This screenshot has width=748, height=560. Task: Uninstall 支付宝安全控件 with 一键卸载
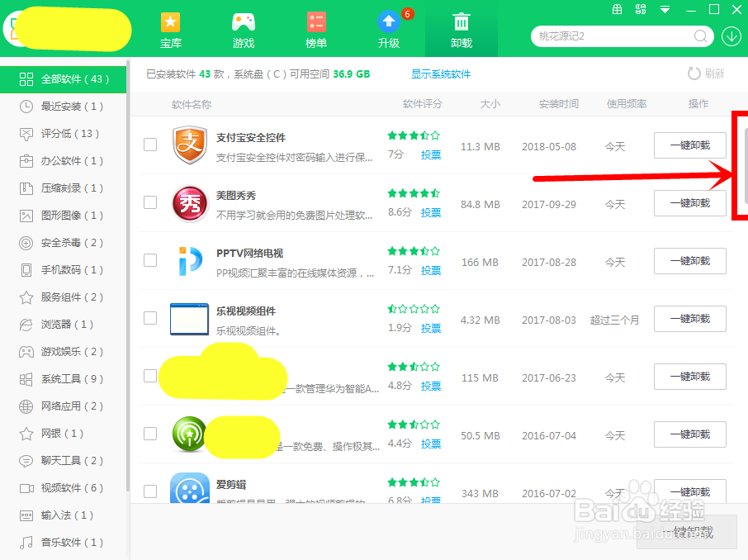(x=690, y=145)
